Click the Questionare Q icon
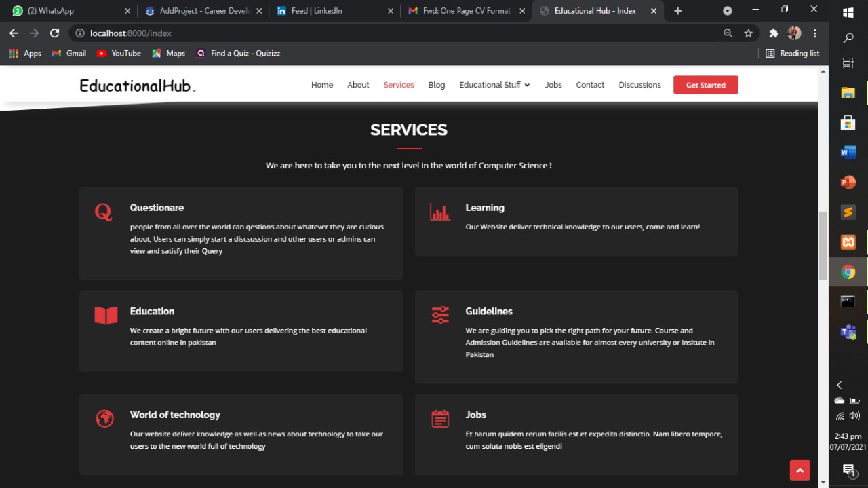This screenshot has width=868, height=488. (x=103, y=212)
